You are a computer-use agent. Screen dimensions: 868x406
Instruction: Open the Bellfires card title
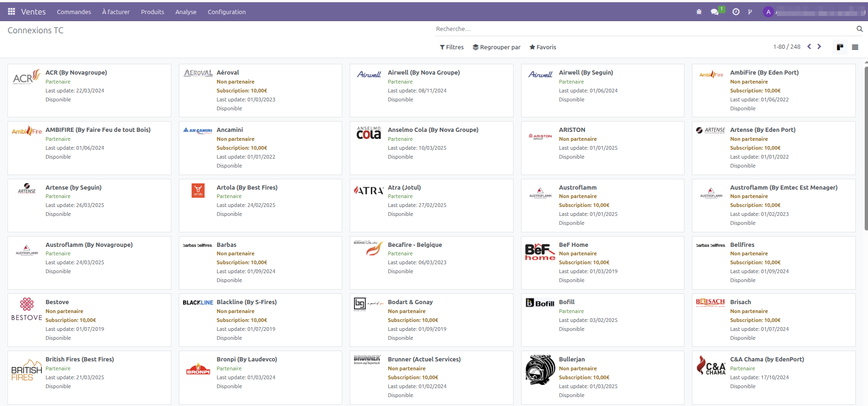[x=742, y=245]
